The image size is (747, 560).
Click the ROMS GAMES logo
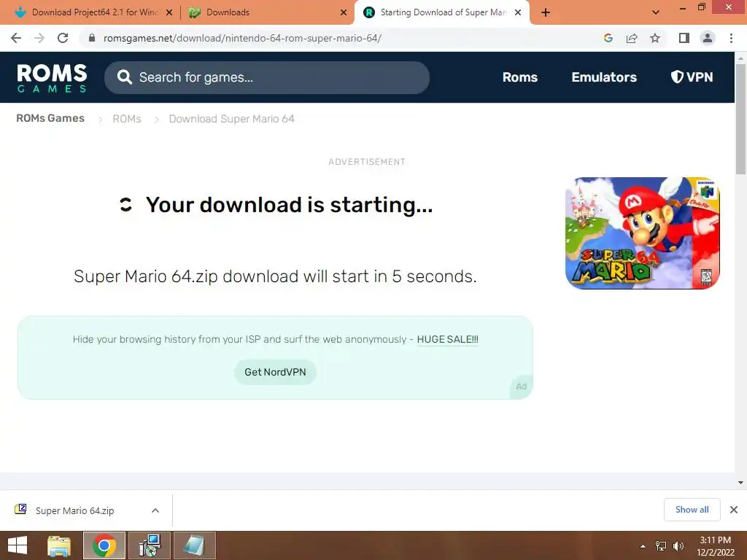(52, 77)
